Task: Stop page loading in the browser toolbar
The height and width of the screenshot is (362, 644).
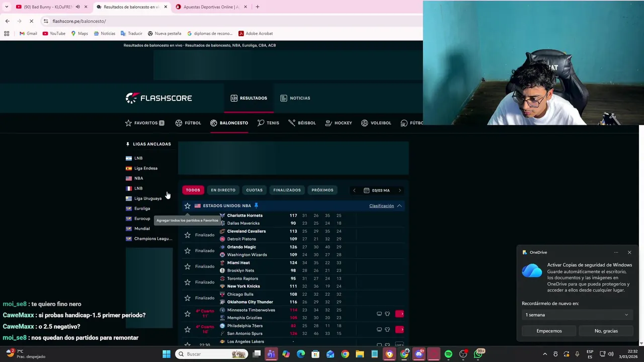Action: 31,21
